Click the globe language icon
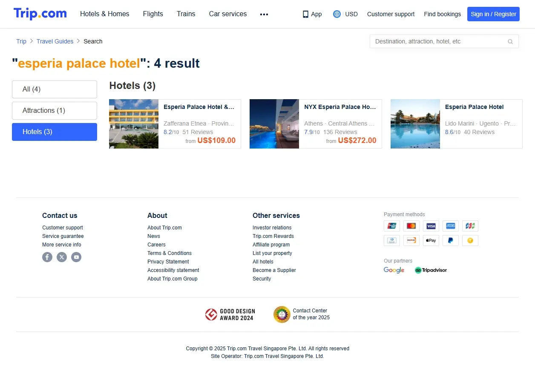This screenshot has height=392, width=535. coord(337,14)
